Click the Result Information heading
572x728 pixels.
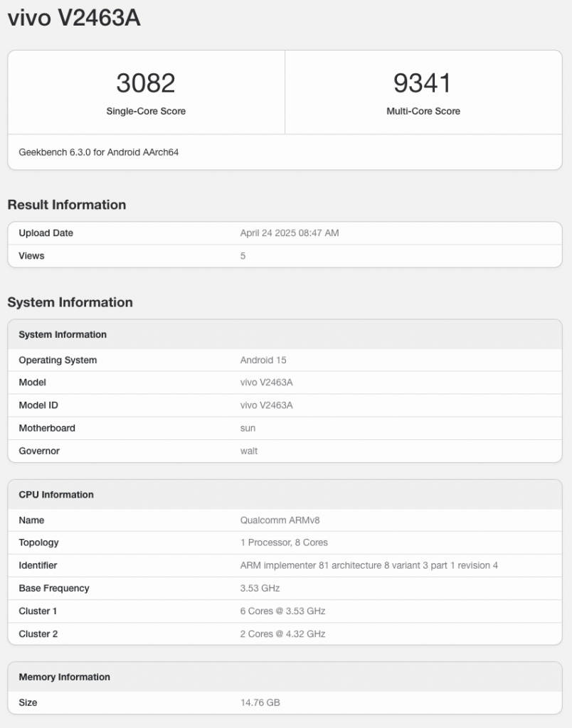pyautogui.click(x=67, y=205)
